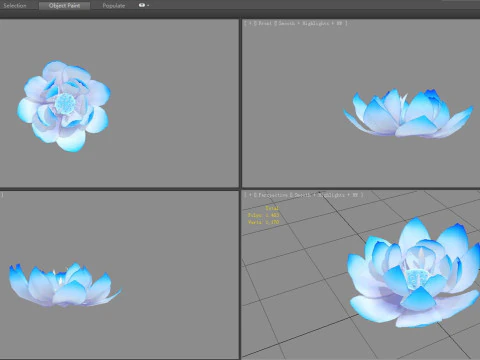Open Perspective viewport Smooth + Highlights shading menu

click(x=326, y=195)
